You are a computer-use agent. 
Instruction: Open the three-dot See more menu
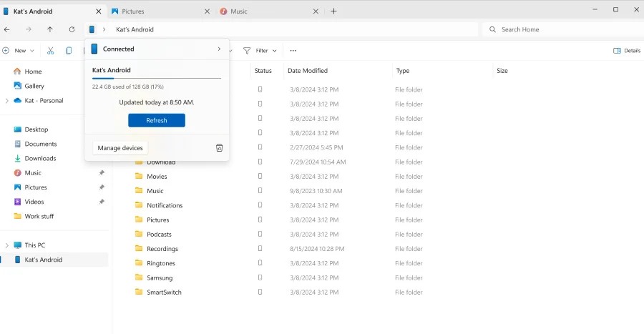pyautogui.click(x=293, y=51)
